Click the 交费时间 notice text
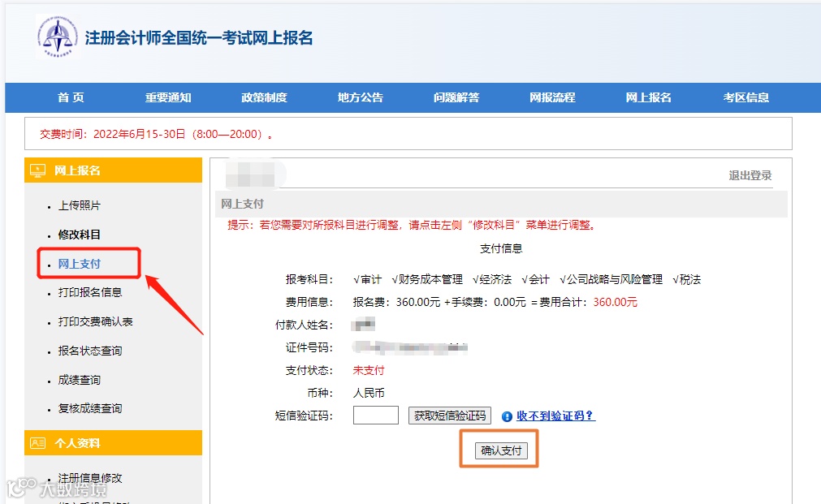 click(156, 134)
